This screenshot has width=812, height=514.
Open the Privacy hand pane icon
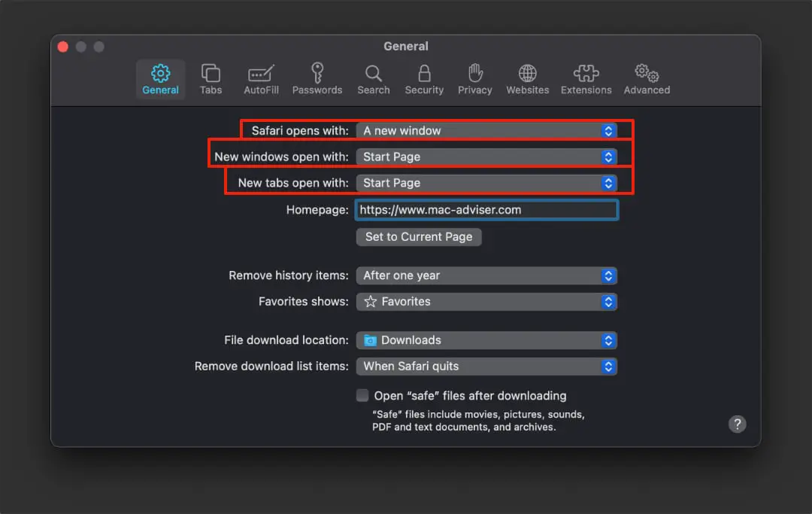point(475,73)
